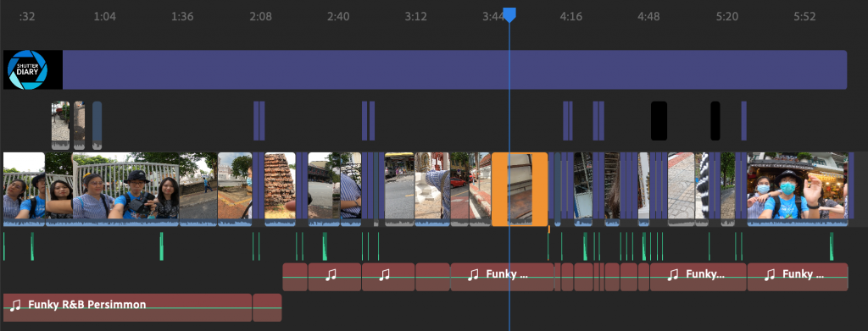Select the patterned sidewalk tiles video clip
Screen dimensions: 868x331
[681, 189]
